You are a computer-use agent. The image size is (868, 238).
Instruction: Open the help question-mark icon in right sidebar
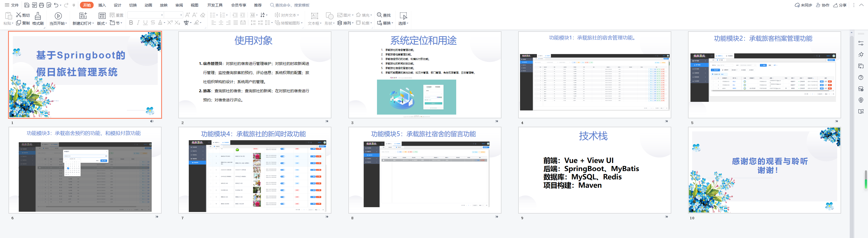(x=861, y=77)
